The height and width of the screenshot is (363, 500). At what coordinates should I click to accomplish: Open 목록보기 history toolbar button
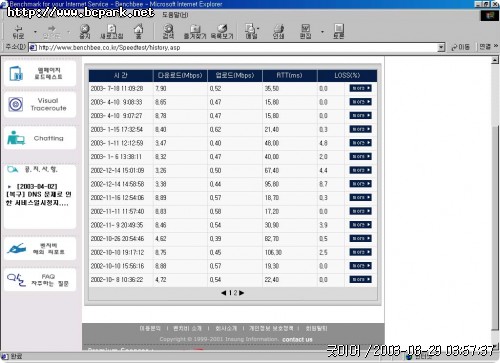(222, 32)
